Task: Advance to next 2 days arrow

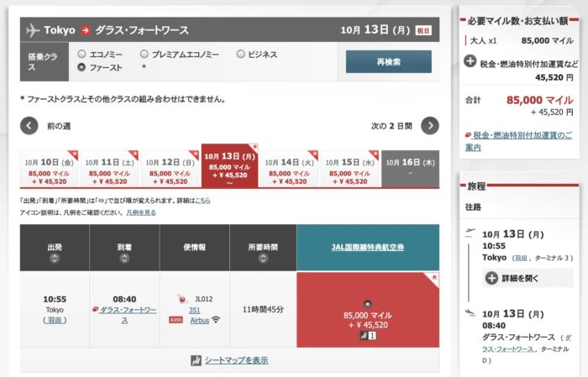Action: click(429, 126)
